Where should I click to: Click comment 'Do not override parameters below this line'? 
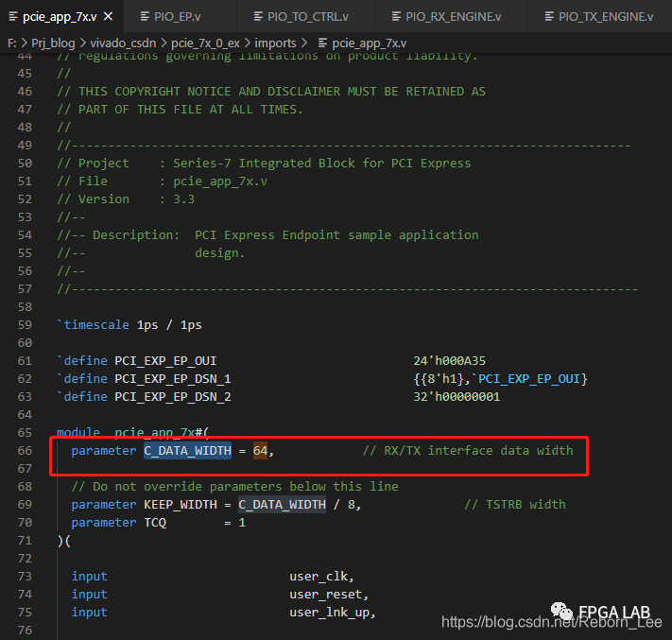(234, 487)
